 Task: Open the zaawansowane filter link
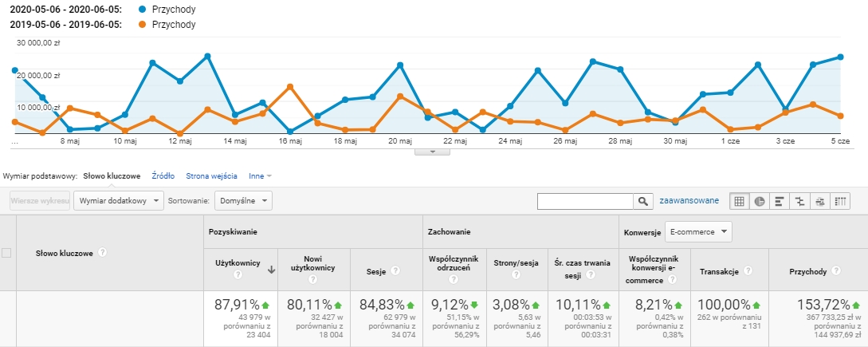689,201
